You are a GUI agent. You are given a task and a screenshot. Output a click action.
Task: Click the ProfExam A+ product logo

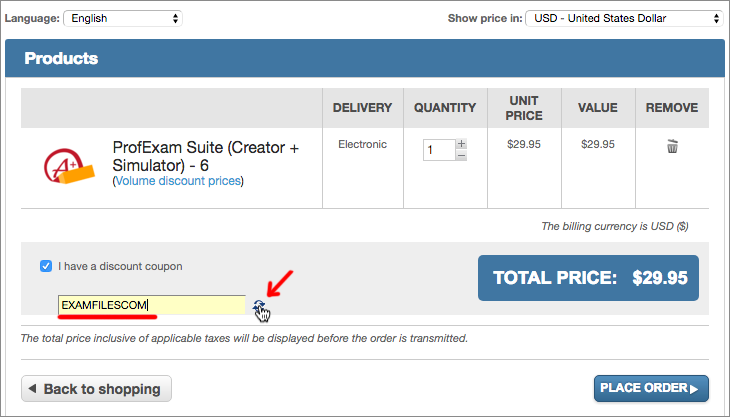click(68, 164)
